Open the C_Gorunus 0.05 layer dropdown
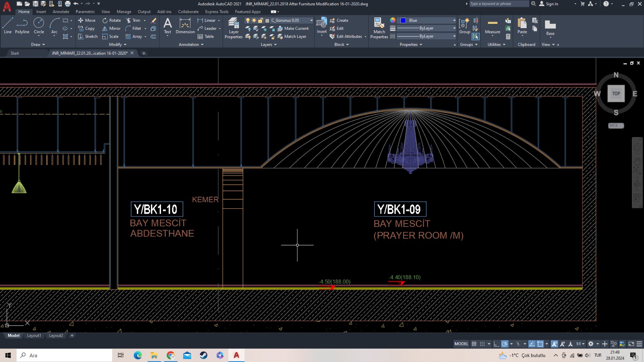644x362 pixels. click(x=311, y=21)
